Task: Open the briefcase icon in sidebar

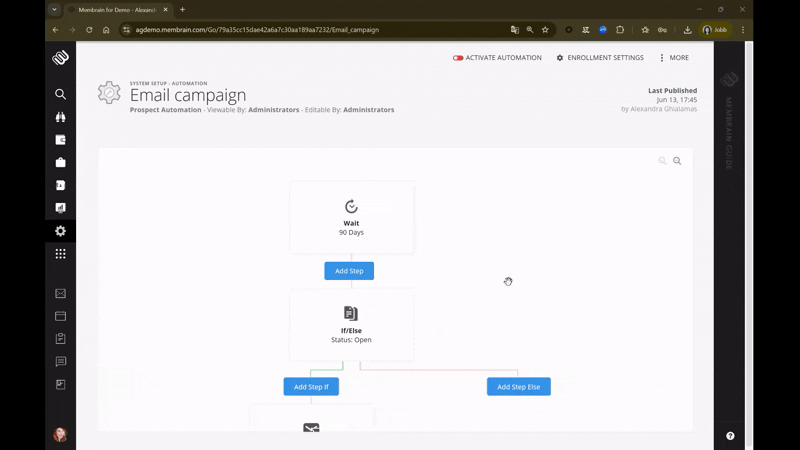Action: pos(60,162)
